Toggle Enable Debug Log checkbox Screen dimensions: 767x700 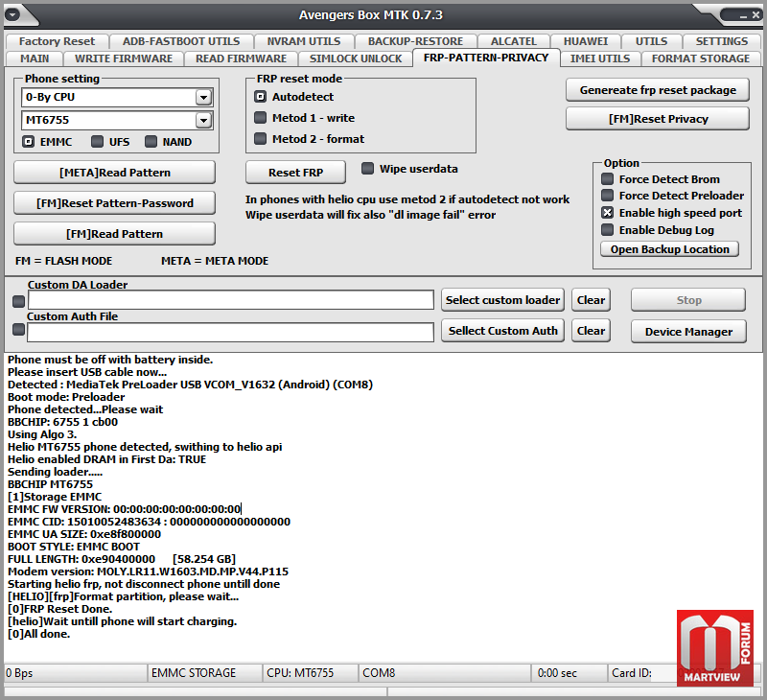(607, 230)
